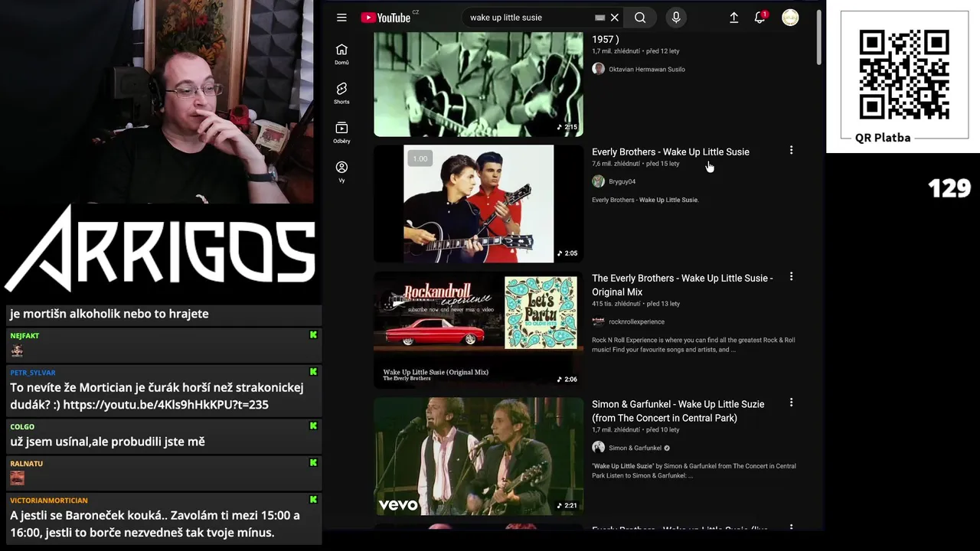
Task: Click Oktavian Hermawan Susilo's channel avatar
Action: click(599, 69)
